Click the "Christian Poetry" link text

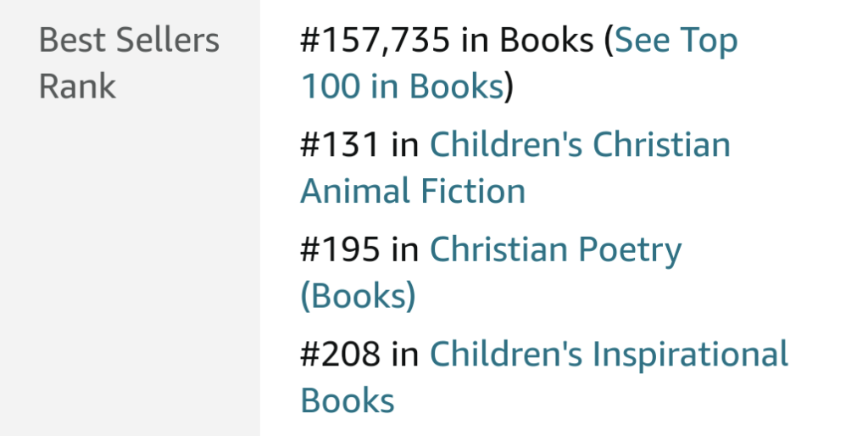click(x=555, y=250)
